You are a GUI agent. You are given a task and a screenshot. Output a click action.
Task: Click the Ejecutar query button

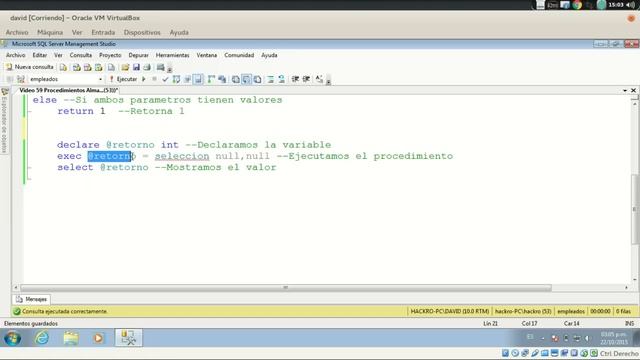123,79
